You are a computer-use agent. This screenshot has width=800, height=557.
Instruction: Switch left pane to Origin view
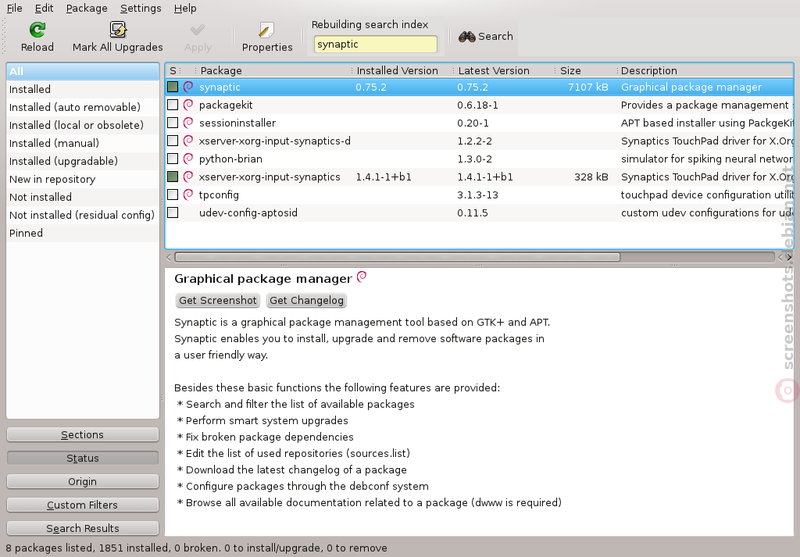(83, 482)
